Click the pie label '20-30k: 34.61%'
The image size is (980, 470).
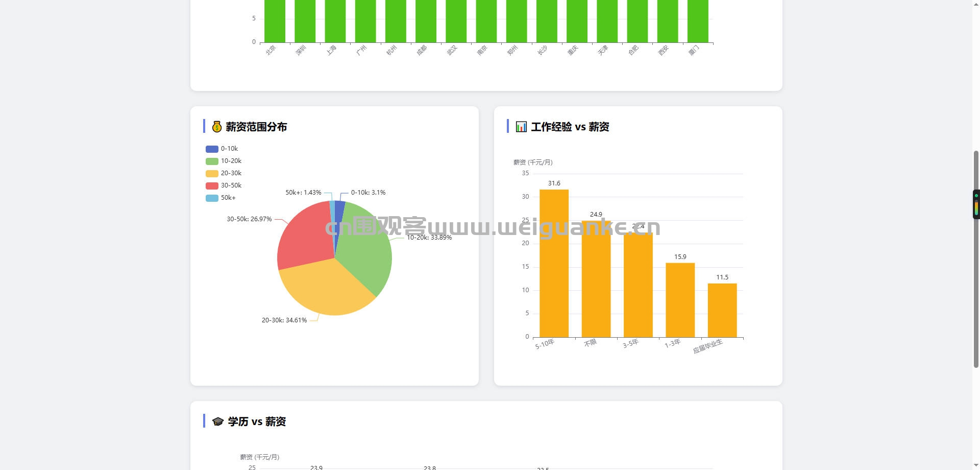284,320
